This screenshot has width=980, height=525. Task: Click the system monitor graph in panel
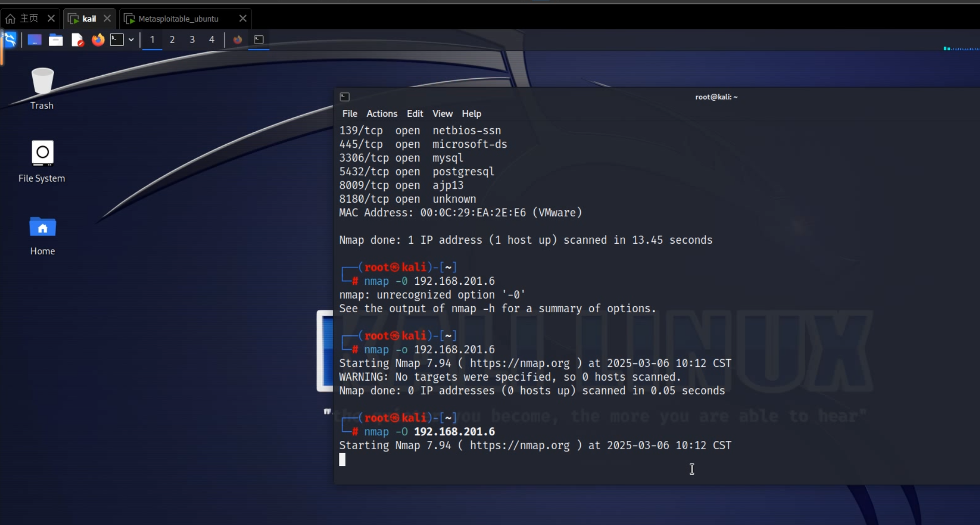tap(961, 48)
